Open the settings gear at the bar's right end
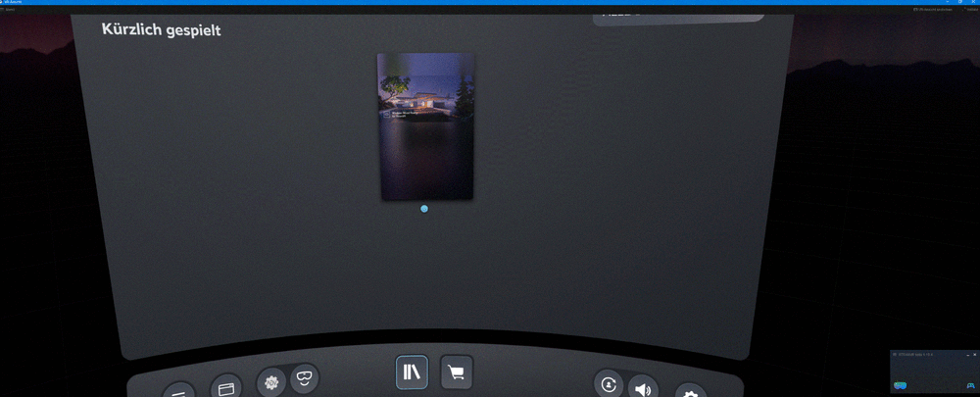Image resolution: width=980 pixels, height=397 pixels. (x=690, y=393)
